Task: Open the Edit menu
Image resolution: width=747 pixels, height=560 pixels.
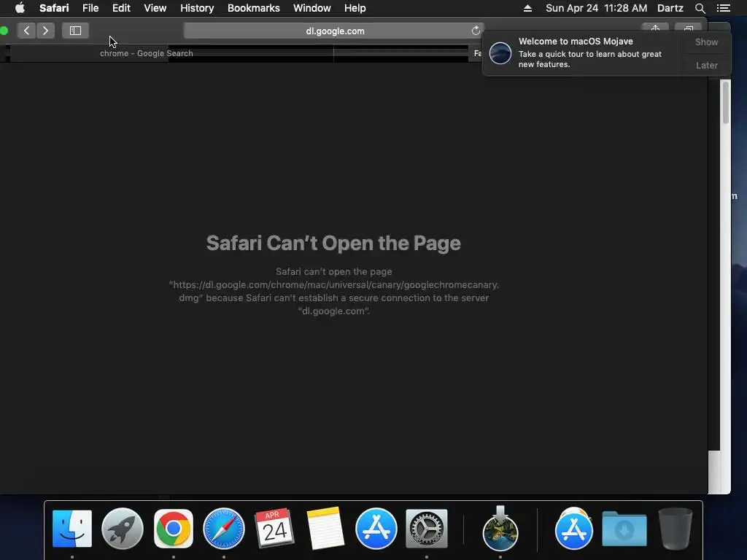Action: pyautogui.click(x=121, y=8)
